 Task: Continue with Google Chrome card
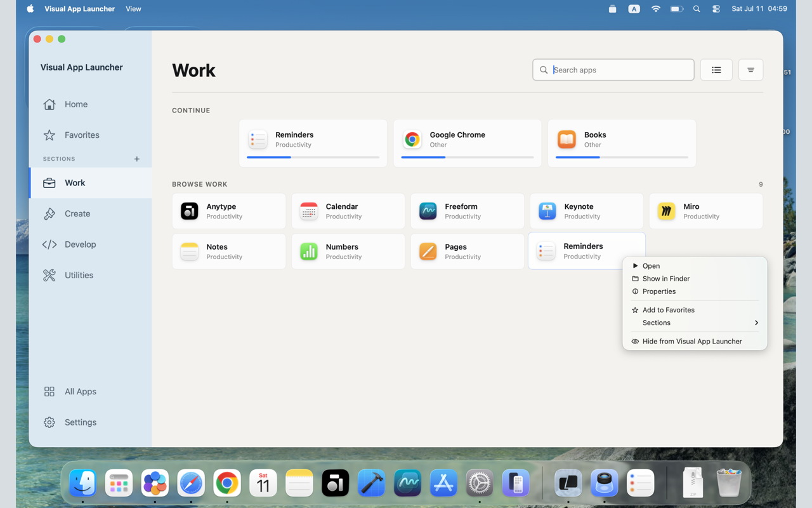468,144
